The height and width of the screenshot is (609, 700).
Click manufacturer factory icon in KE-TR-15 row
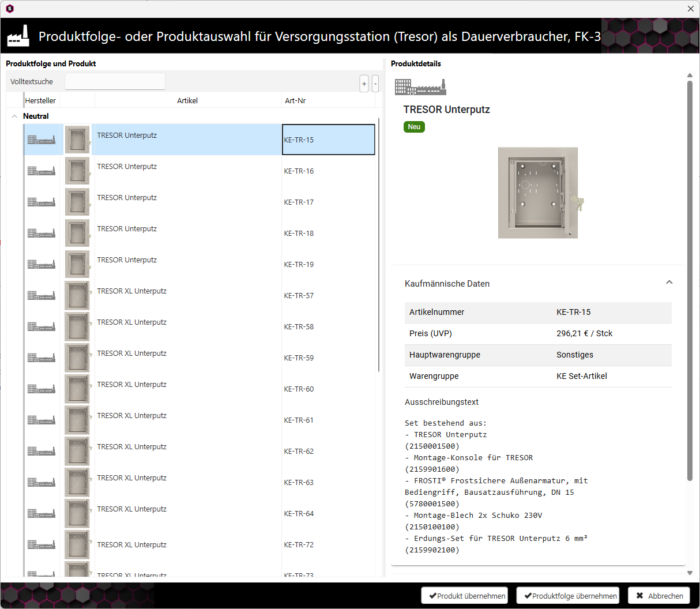42,140
